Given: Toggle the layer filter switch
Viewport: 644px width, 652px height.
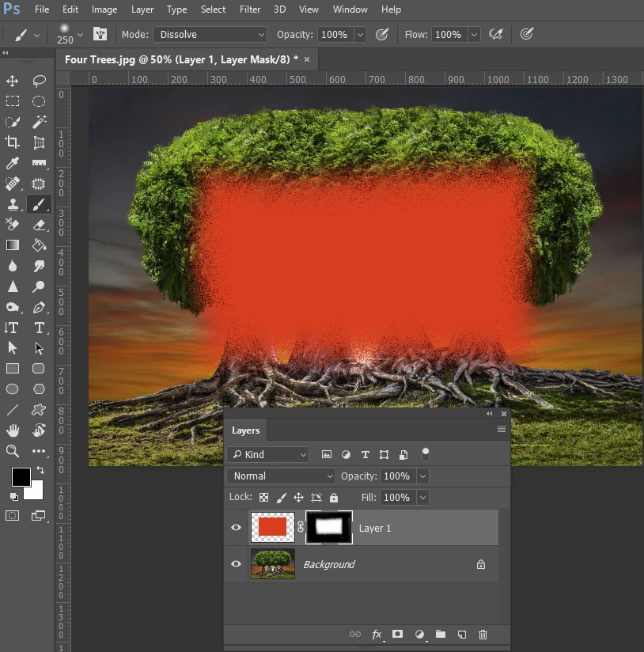Looking at the screenshot, I should 426,454.
